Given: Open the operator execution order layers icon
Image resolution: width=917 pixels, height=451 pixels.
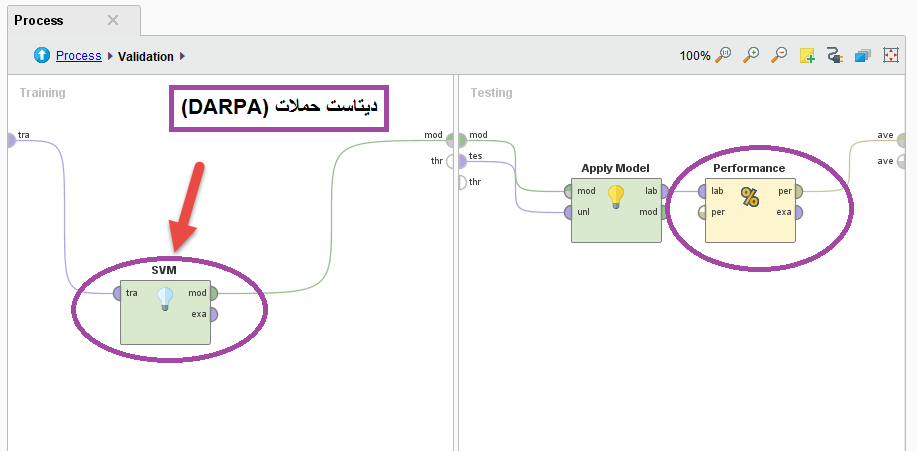Looking at the screenshot, I should [x=863, y=56].
